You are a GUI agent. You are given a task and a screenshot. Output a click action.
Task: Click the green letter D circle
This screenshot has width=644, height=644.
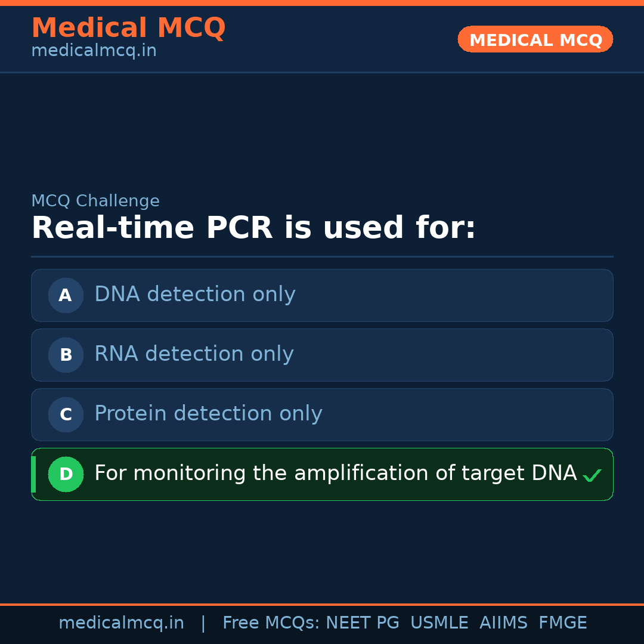tap(66, 474)
